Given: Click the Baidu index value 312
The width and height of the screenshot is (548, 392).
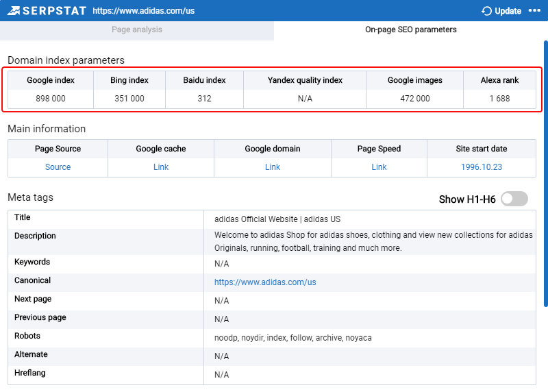Looking at the screenshot, I should (x=204, y=99).
